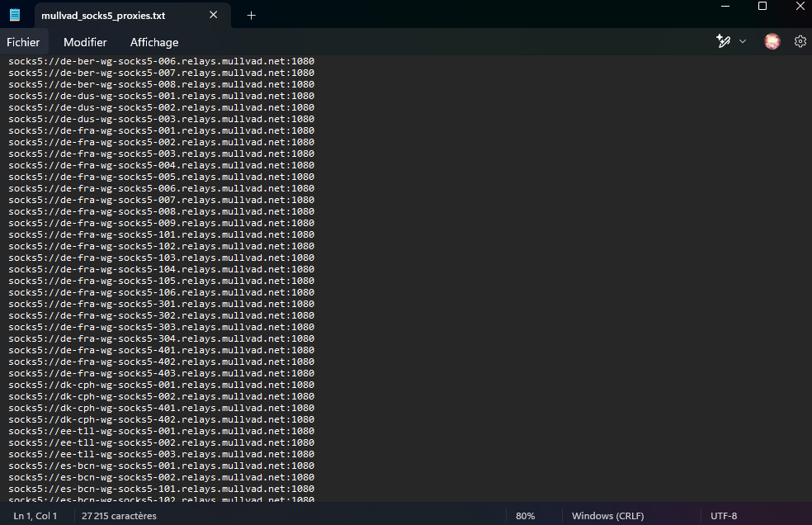Click the Ln 1, Col 1 status entry
812x525 pixels.
tap(35, 516)
